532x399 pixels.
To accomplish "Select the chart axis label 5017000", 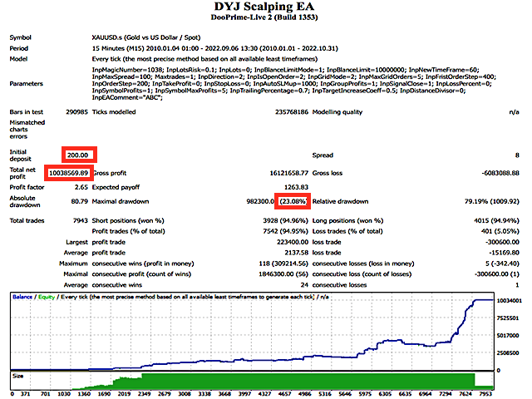I will pyautogui.click(x=508, y=336).
